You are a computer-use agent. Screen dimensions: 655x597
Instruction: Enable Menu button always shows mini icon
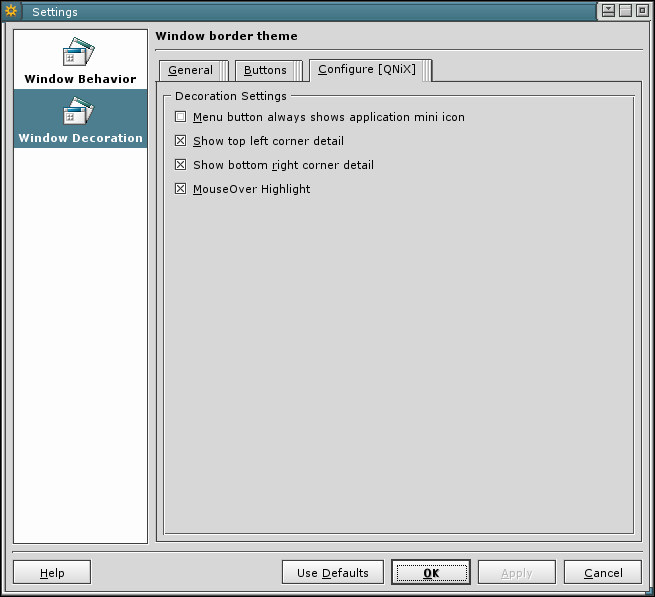(x=180, y=117)
